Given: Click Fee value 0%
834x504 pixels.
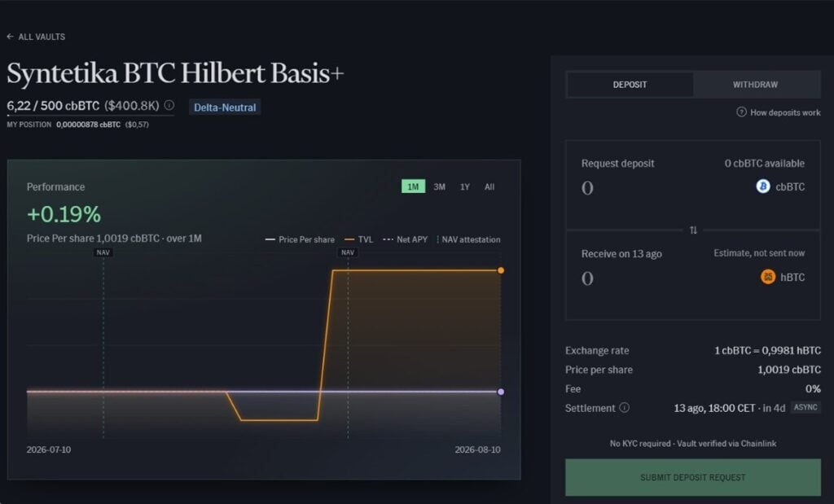Looking at the screenshot, I should coord(813,389).
